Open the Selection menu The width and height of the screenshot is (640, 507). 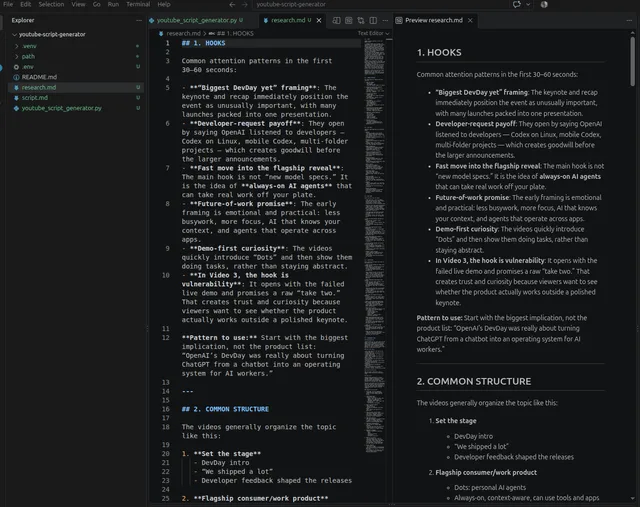click(x=51, y=4)
